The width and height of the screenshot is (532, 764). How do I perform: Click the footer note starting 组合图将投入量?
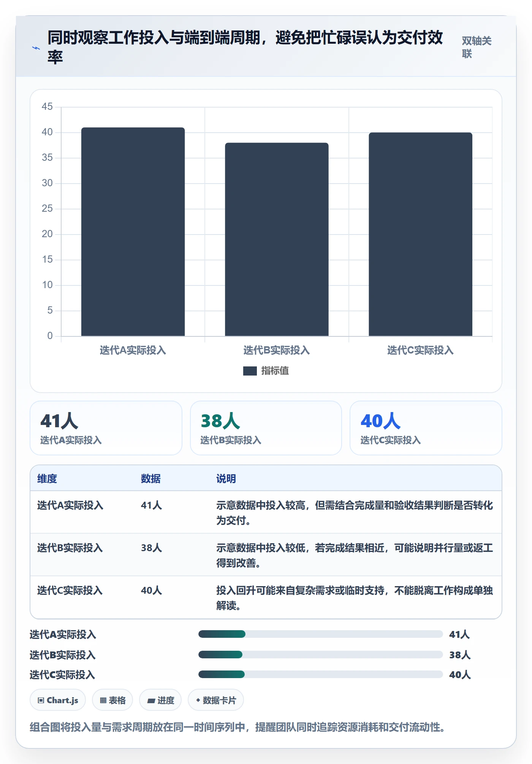[x=237, y=727]
